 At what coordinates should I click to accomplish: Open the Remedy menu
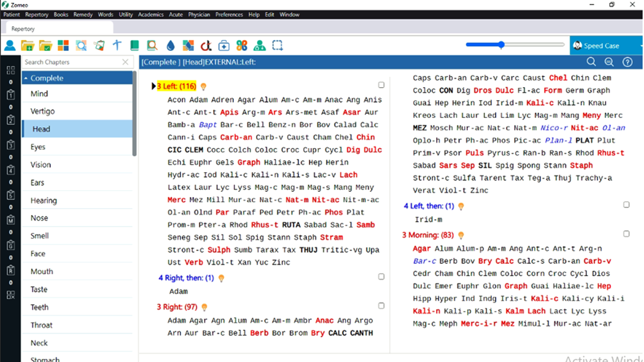click(x=83, y=15)
